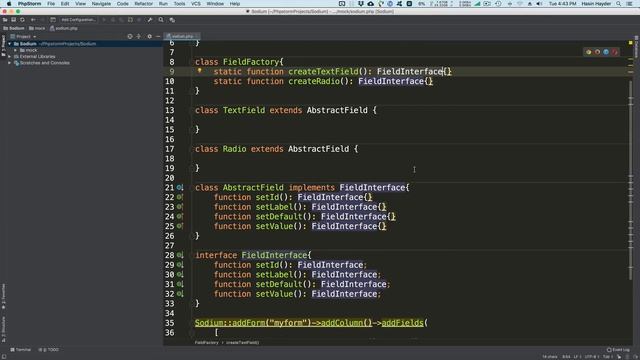Viewport: 640px width, 360px height.
Task: Click the Search Everywhere magnifier in toolbar
Action: point(161,20)
